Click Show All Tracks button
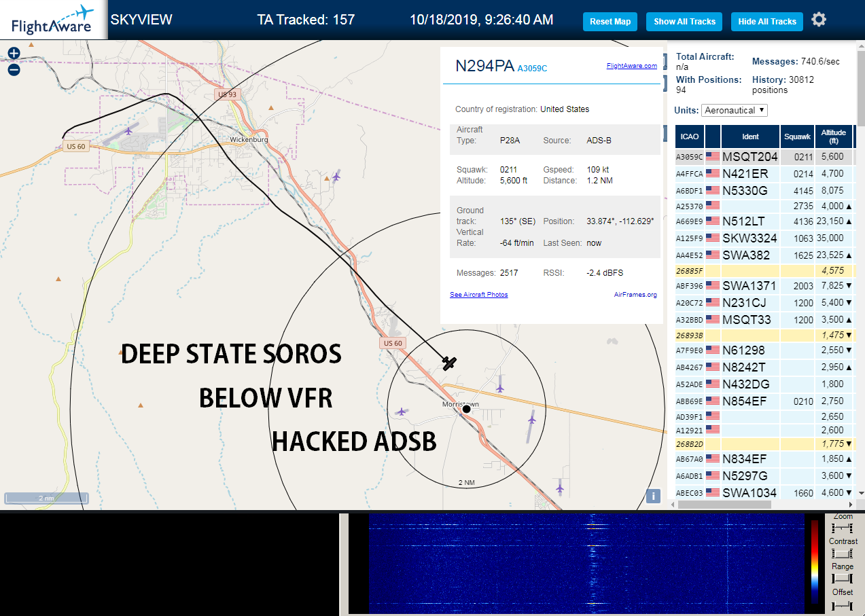 coord(684,22)
